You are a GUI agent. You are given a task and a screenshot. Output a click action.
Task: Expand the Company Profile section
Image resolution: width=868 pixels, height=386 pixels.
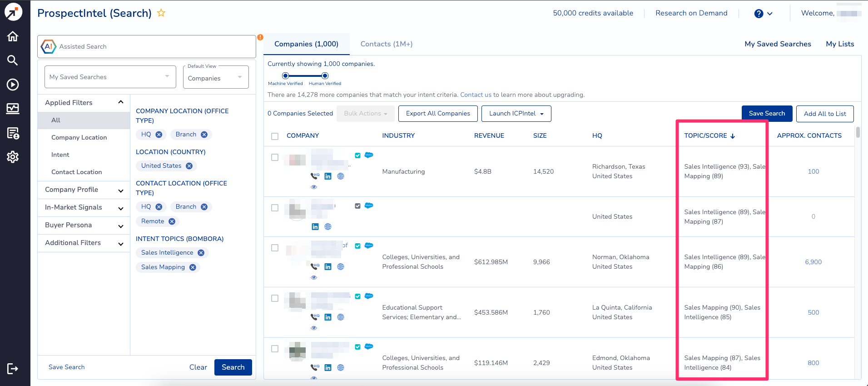[x=84, y=190]
